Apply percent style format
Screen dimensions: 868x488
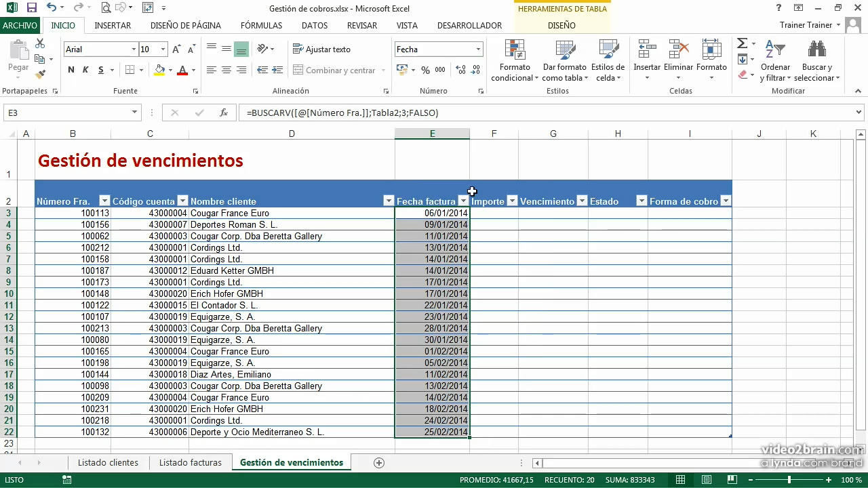(x=425, y=70)
